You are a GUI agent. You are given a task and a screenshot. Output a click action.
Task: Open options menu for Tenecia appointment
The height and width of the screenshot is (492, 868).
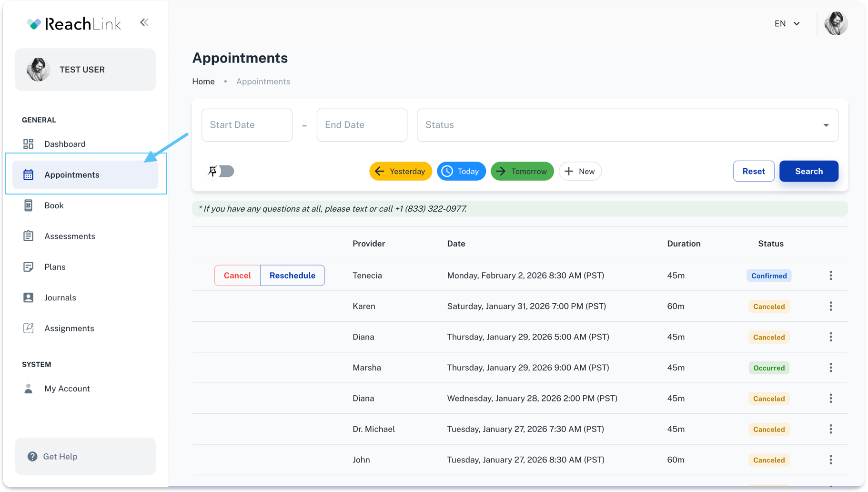tap(831, 276)
